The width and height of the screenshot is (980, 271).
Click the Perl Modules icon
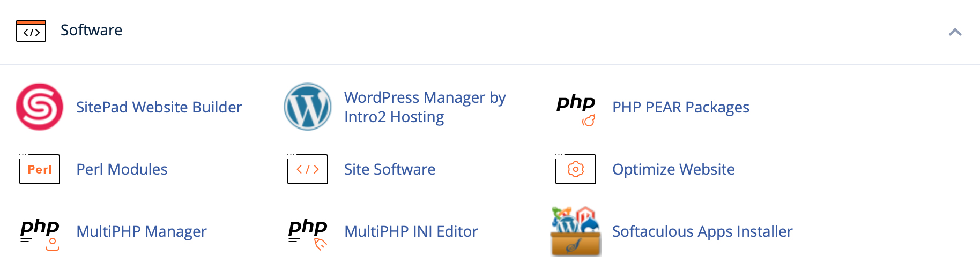pos(40,169)
